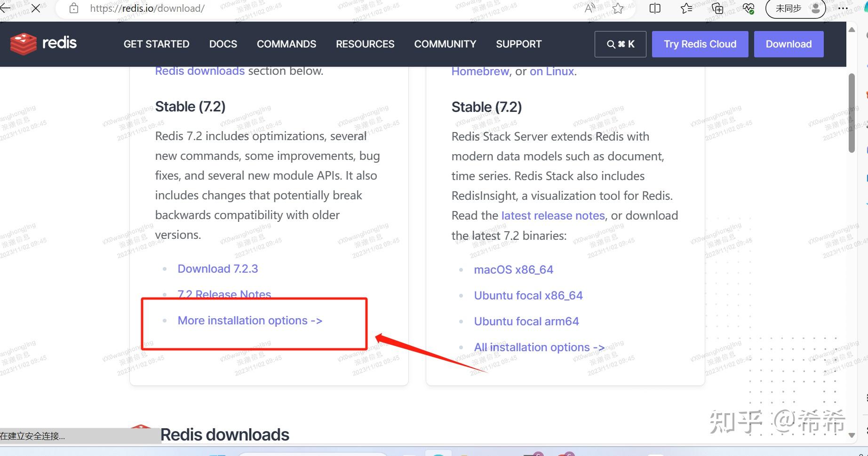Select the SUPPORT menu item
This screenshot has height=456, width=868.
tap(518, 44)
